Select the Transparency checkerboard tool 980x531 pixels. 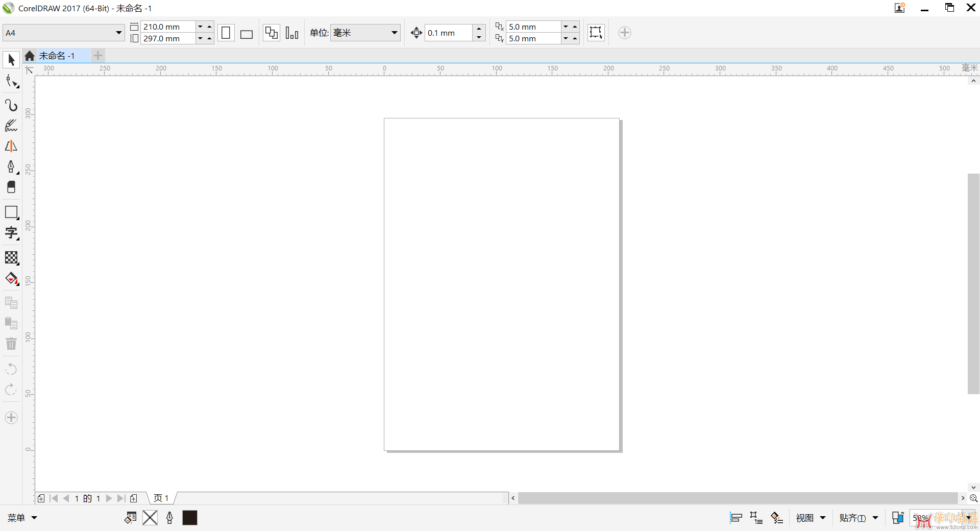pyautogui.click(x=11, y=257)
